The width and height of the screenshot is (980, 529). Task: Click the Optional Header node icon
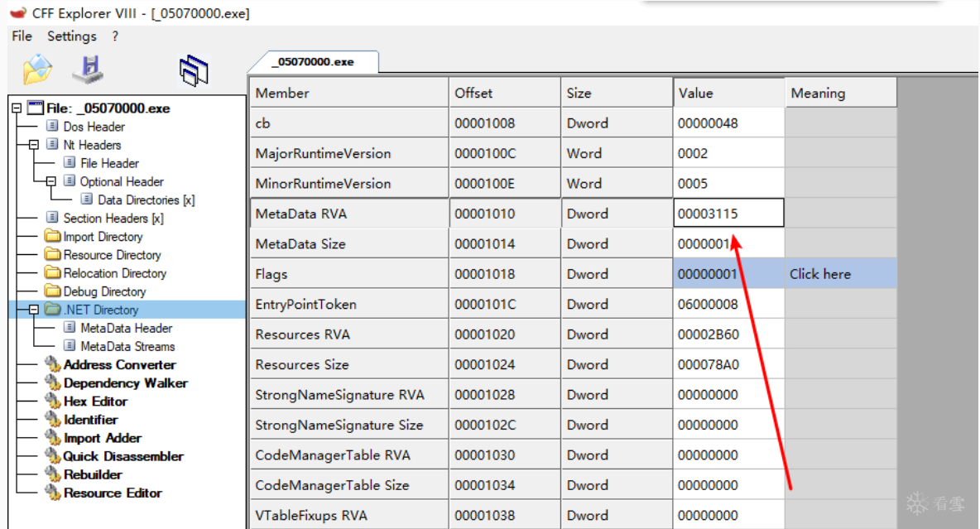pos(70,181)
